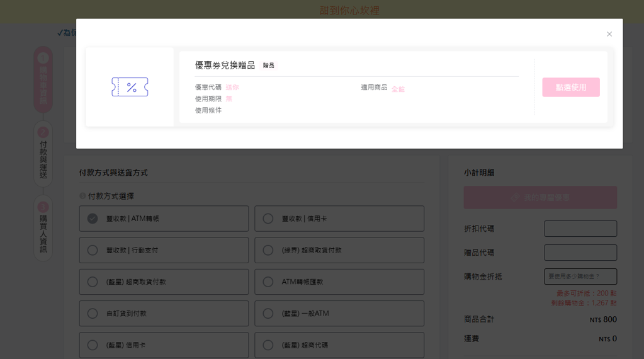The width and height of the screenshot is (644, 359).
Task: Click step 3 購買人資訊 in sidebar
Action: pyautogui.click(x=43, y=229)
